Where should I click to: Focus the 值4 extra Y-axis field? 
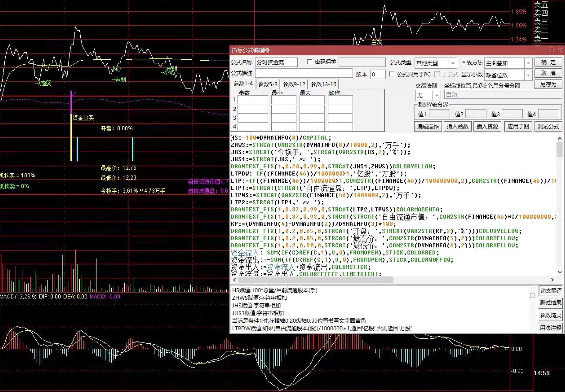(549, 114)
